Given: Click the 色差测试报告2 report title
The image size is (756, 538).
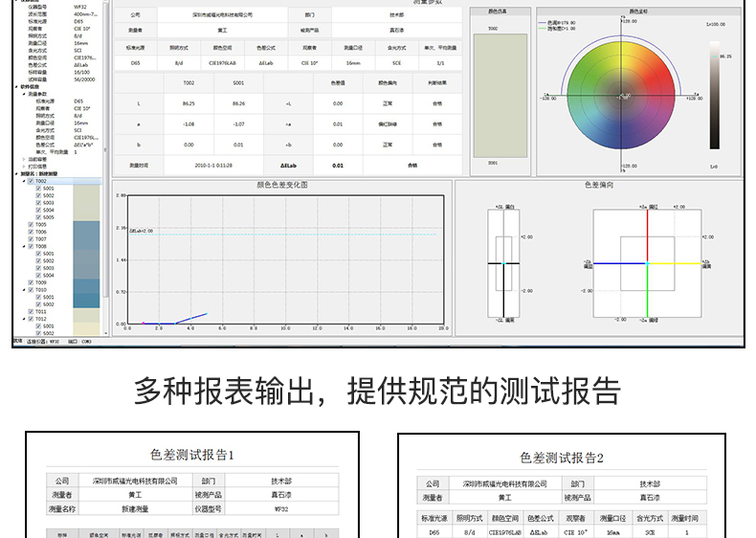Looking at the screenshot, I should click(x=562, y=458).
